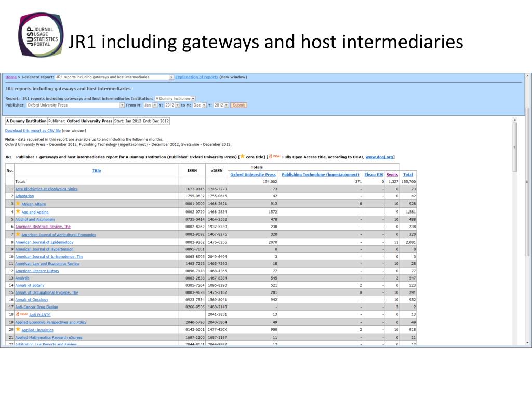Open the To month dropdown (Dec)

click(x=199, y=105)
